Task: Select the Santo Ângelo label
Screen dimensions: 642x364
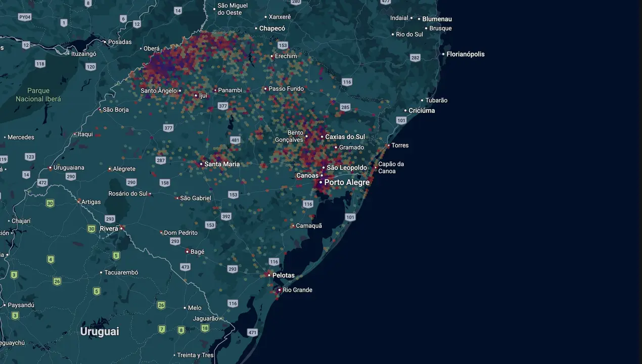Action: (159, 91)
